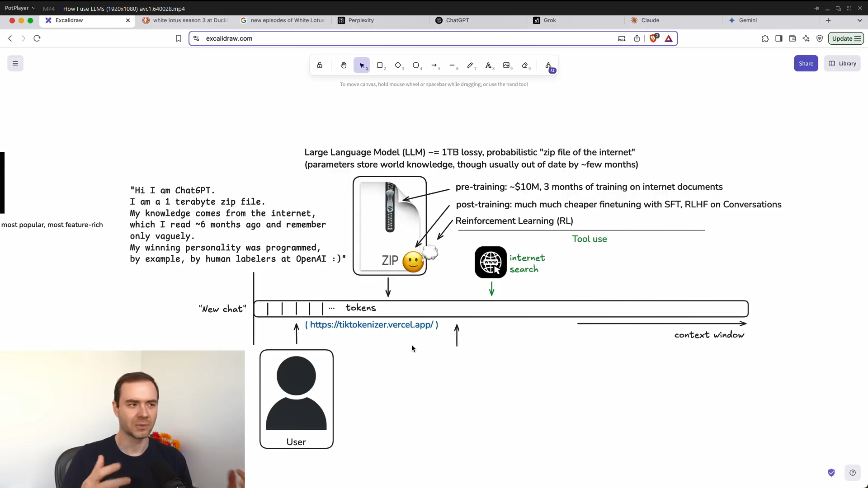Click the Share button
This screenshot has height=488, width=868.
pyautogui.click(x=806, y=63)
